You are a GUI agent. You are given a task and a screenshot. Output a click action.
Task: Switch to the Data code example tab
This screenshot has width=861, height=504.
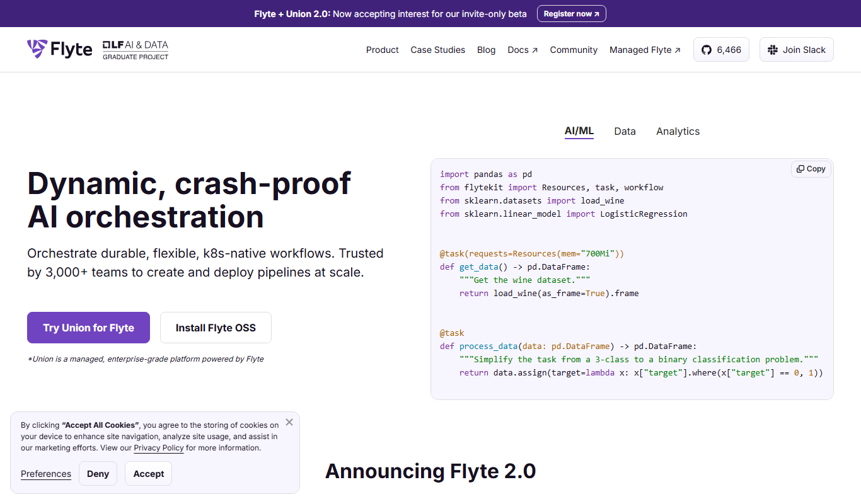coord(625,131)
